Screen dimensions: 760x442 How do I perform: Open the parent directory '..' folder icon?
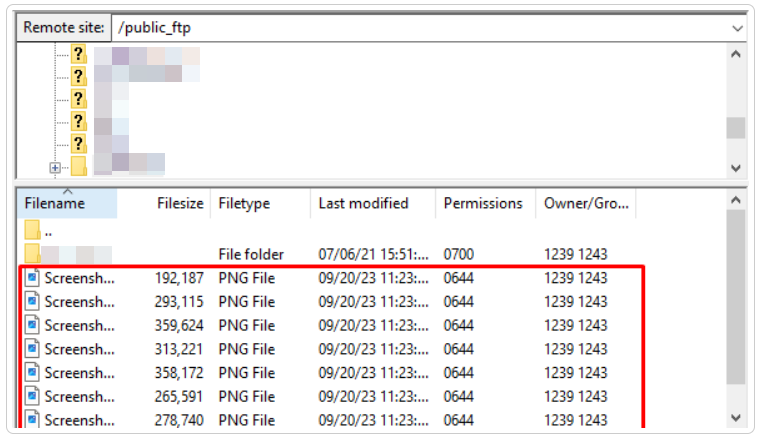[x=32, y=231]
